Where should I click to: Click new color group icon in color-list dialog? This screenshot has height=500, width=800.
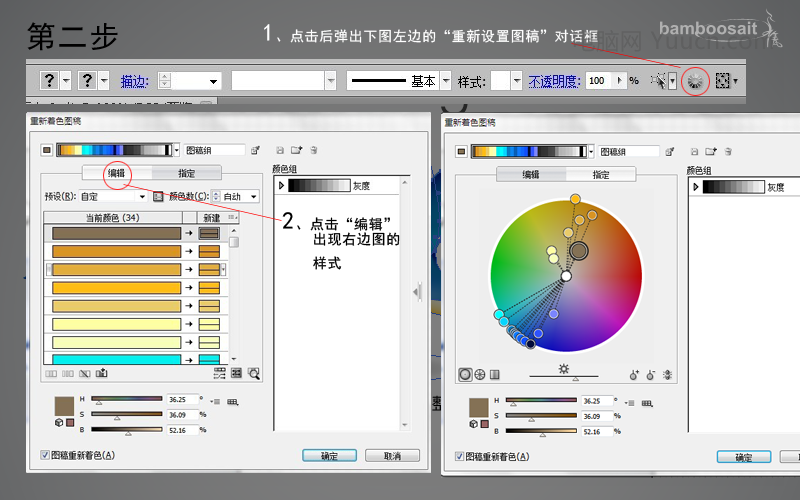tap(296, 150)
